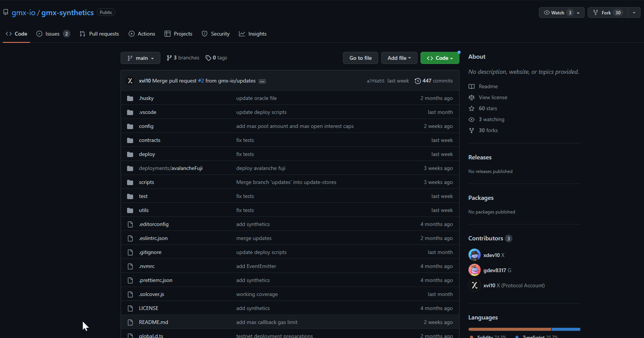644x338 pixels.
Task: Click the contracts folder icon
Action: [x=130, y=140]
